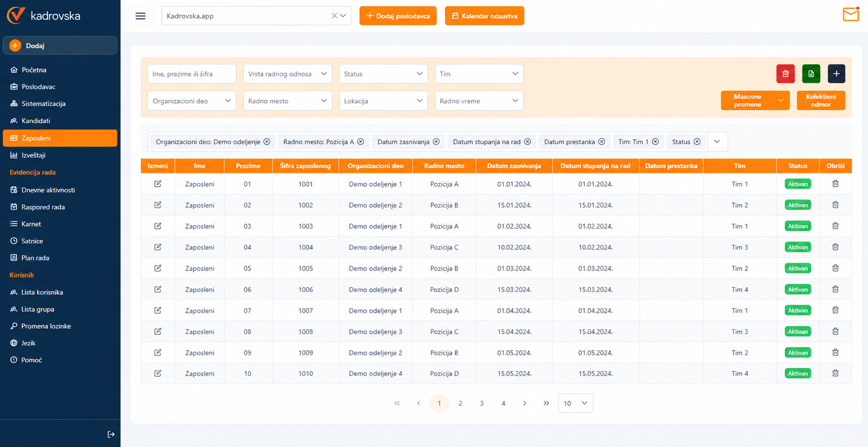The width and height of the screenshot is (868, 447).
Task: Click the red trash delete button
Action: pos(785,74)
